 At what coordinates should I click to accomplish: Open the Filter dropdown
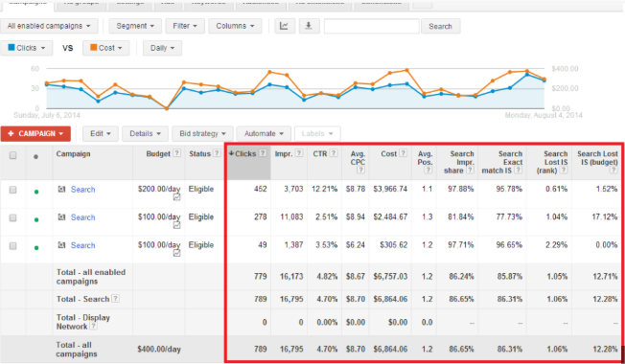[185, 26]
